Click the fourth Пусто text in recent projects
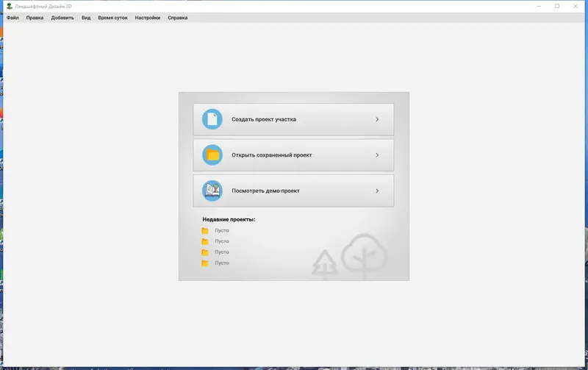 [x=222, y=263]
